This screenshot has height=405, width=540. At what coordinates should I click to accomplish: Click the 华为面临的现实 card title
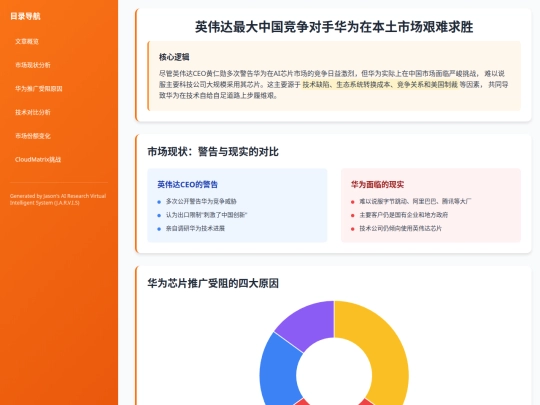click(377, 185)
